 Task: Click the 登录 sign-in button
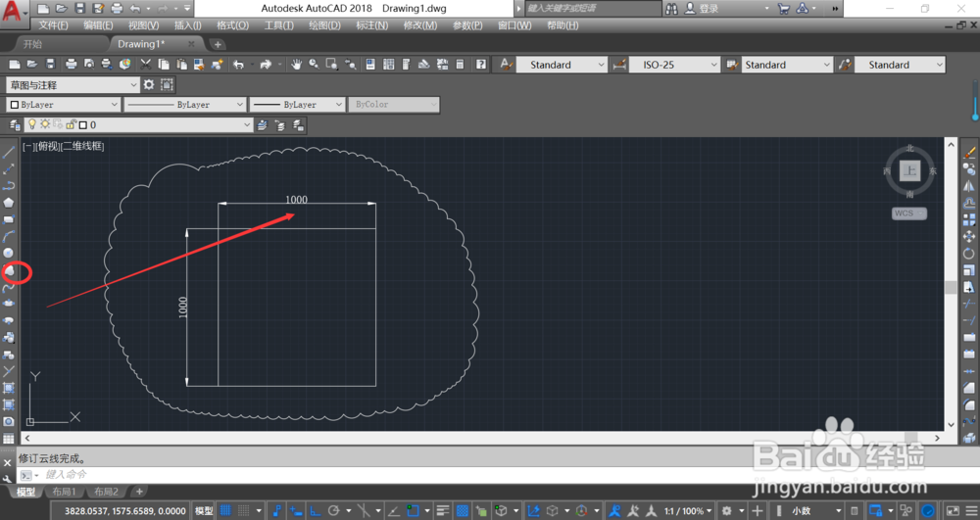coord(703,9)
